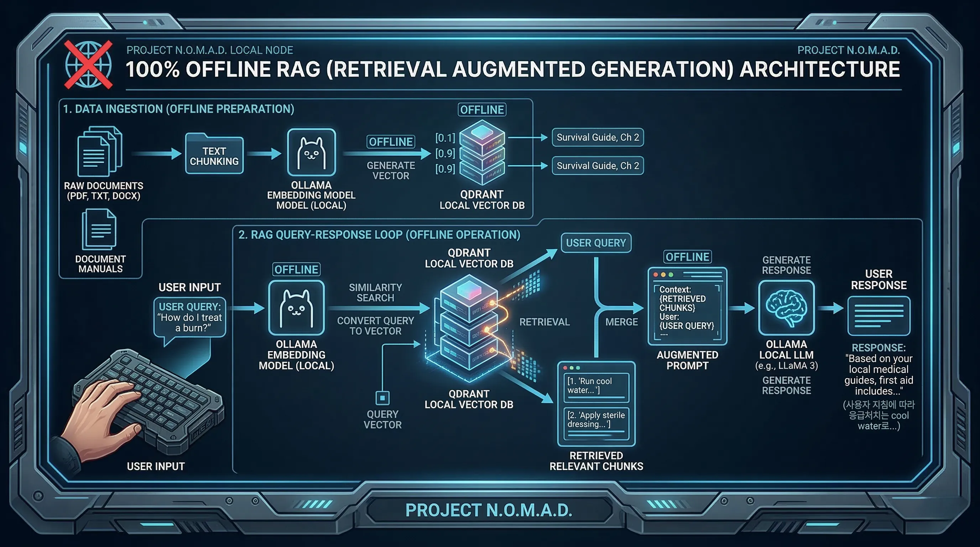980x547 pixels.
Task: Click the small Query Vector square icon
Action: [x=382, y=398]
